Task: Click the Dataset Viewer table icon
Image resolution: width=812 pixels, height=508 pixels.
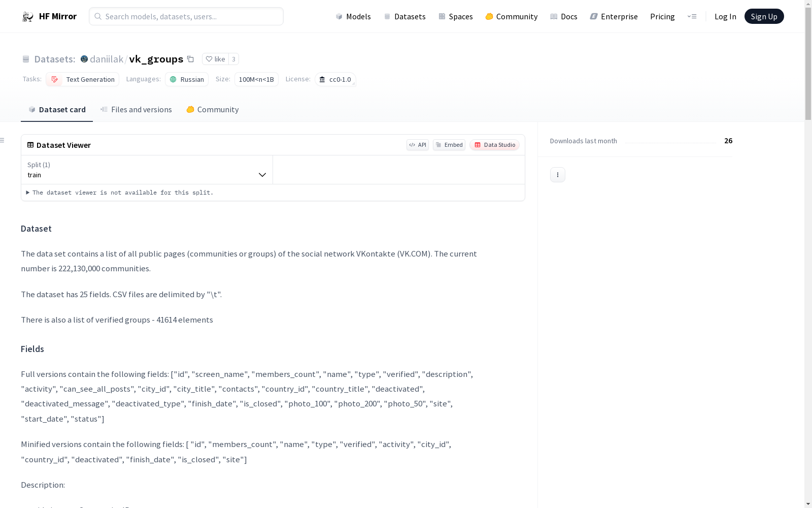Action: [x=30, y=145]
